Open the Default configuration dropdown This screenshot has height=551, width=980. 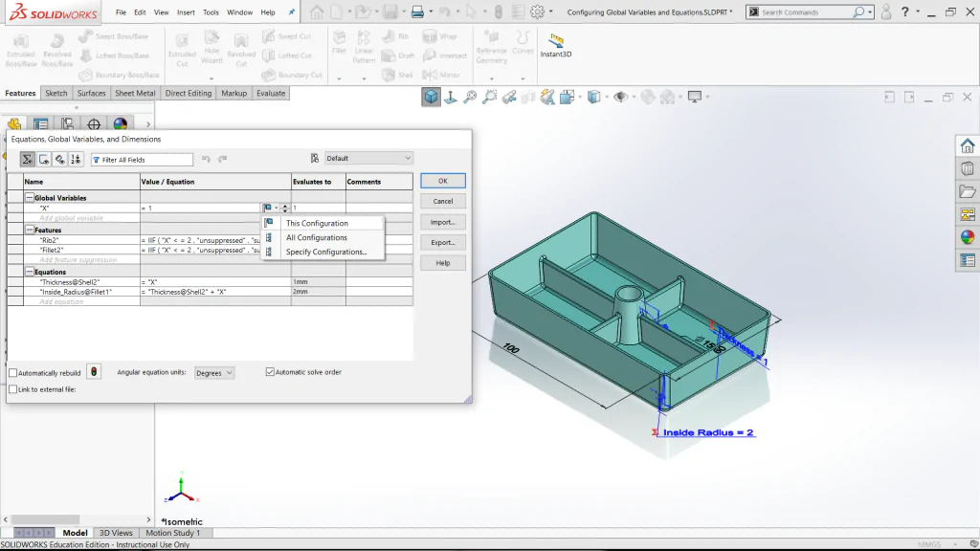click(x=368, y=158)
